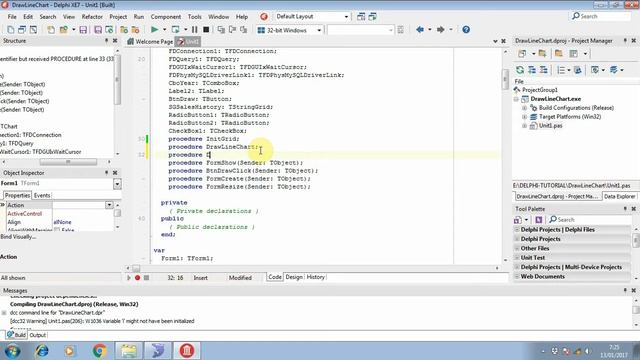Viewport: 640px width, 360px height.
Task: Expand Delphi Projects | Delphi Files category
Action: pos(517,230)
